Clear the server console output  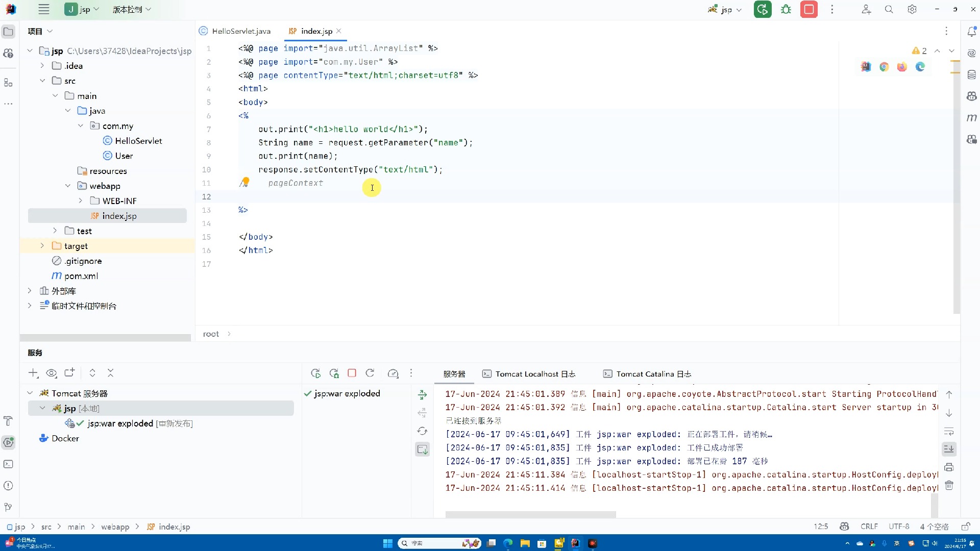coord(949,486)
